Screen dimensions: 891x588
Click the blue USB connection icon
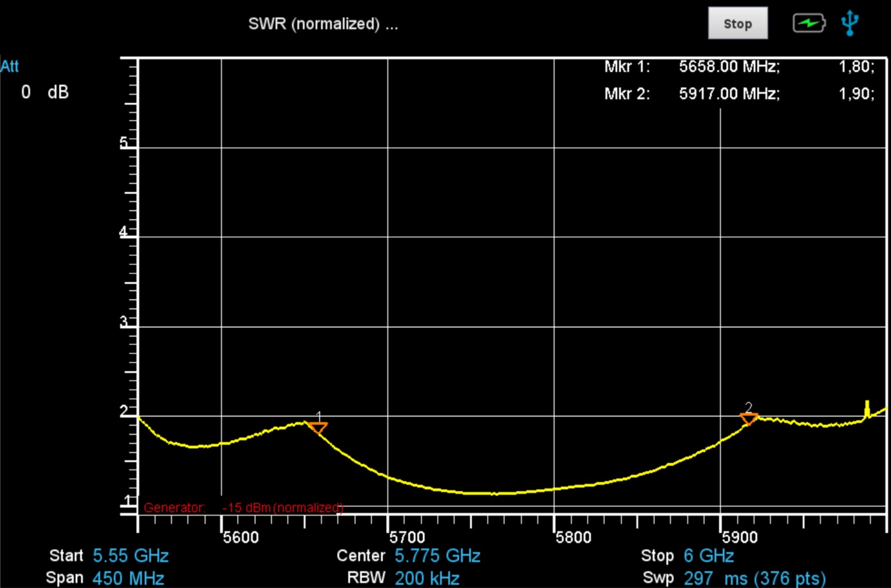tap(850, 23)
